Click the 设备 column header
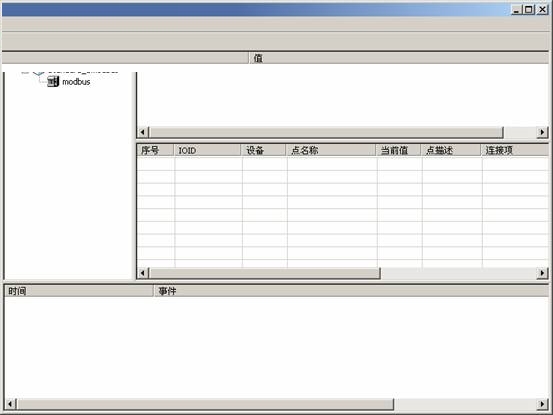Viewport: 553px width, 415px height. tap(263, 150)
